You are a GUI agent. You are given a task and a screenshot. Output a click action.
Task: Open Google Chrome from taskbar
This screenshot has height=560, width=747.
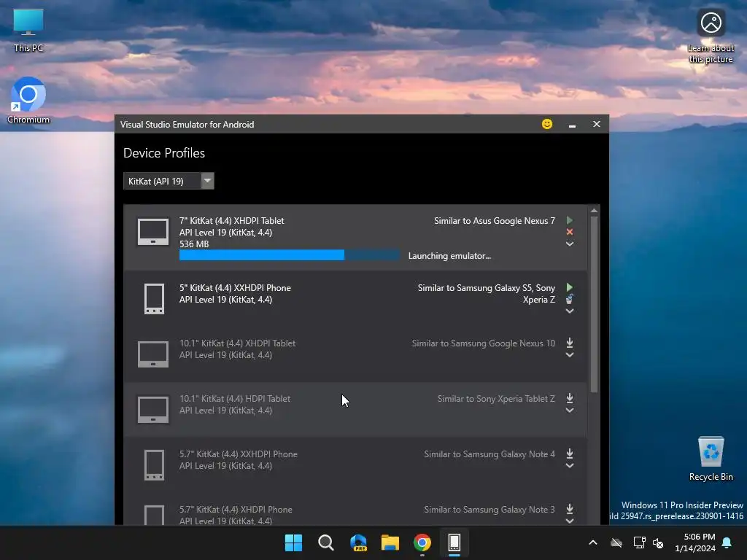422,542
